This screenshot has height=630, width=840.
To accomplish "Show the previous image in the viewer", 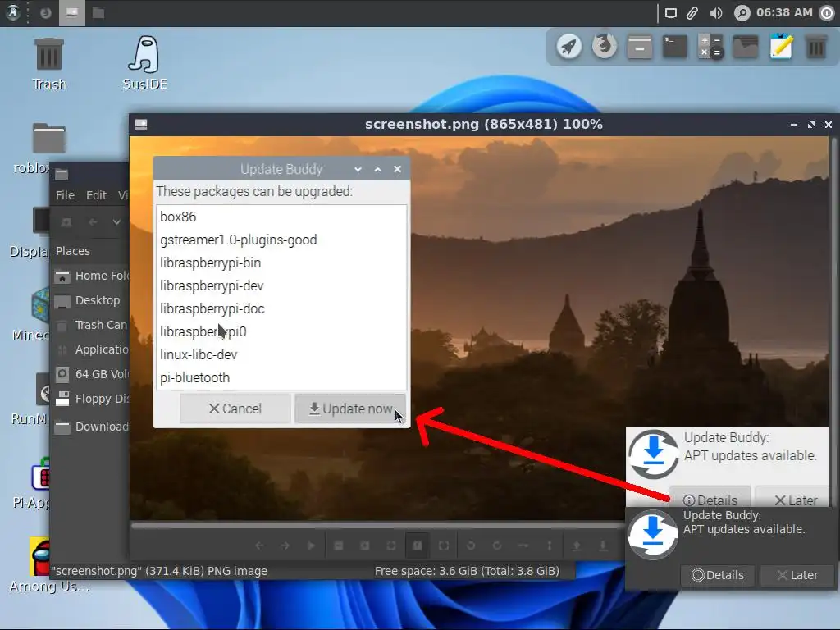I will coord(259,546).
